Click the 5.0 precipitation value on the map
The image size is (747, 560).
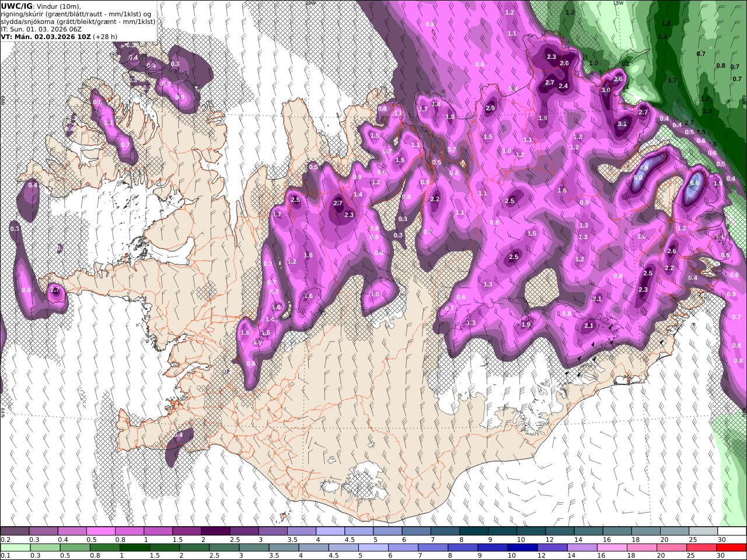638,177
